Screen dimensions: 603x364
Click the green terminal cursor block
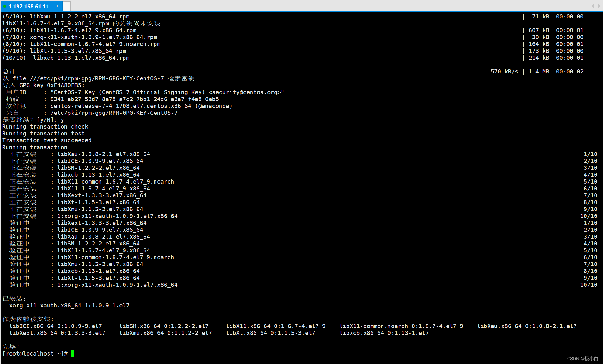click(73, 354)
